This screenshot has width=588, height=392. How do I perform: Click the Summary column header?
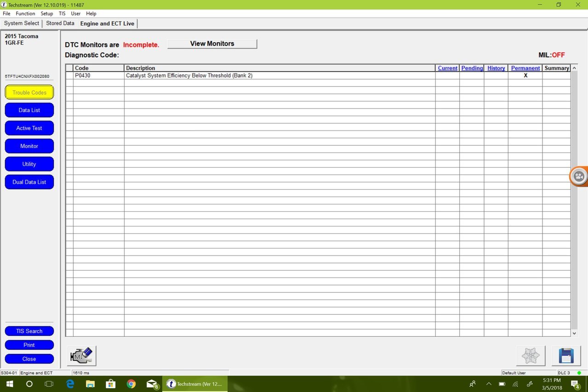coord(557,68)
